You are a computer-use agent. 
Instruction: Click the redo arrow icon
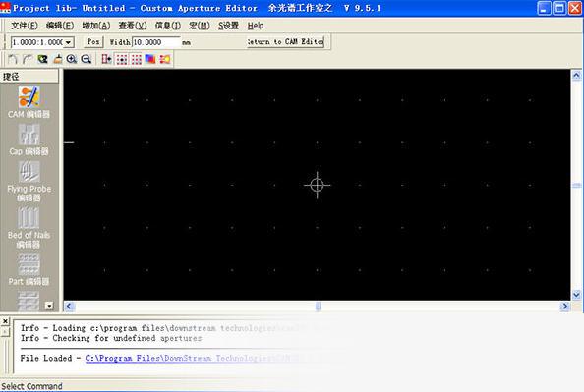pos(28,59)
